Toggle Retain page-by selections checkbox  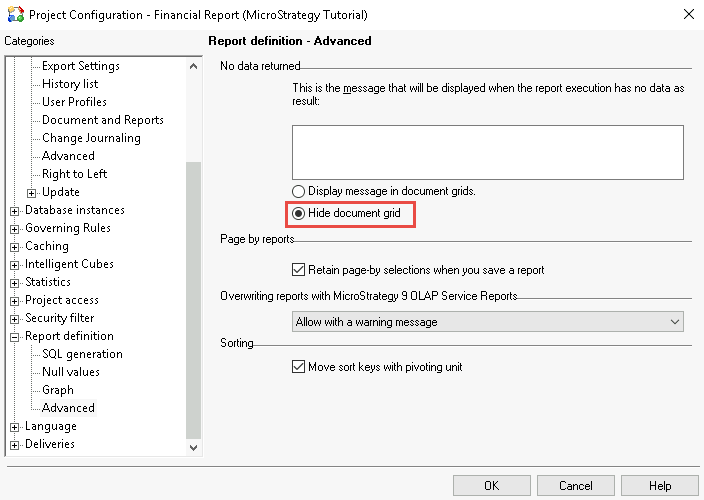(x=298, y=270)
